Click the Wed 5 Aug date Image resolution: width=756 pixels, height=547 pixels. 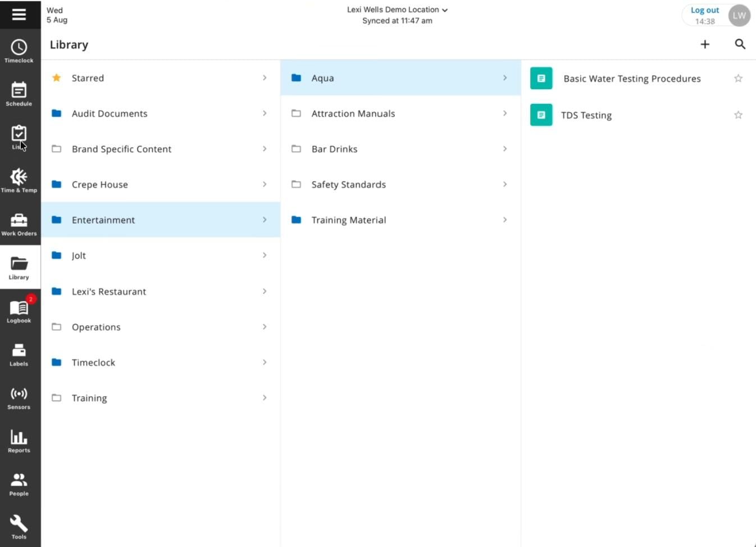click(57, 15)
